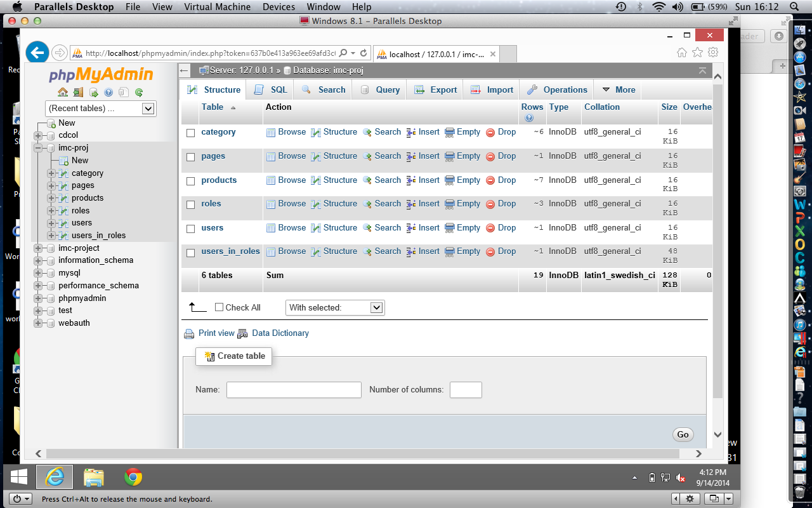Click the Log out door icon

coord(78,92)
